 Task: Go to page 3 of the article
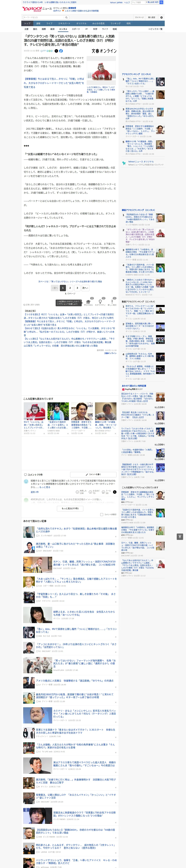(77, 288)
